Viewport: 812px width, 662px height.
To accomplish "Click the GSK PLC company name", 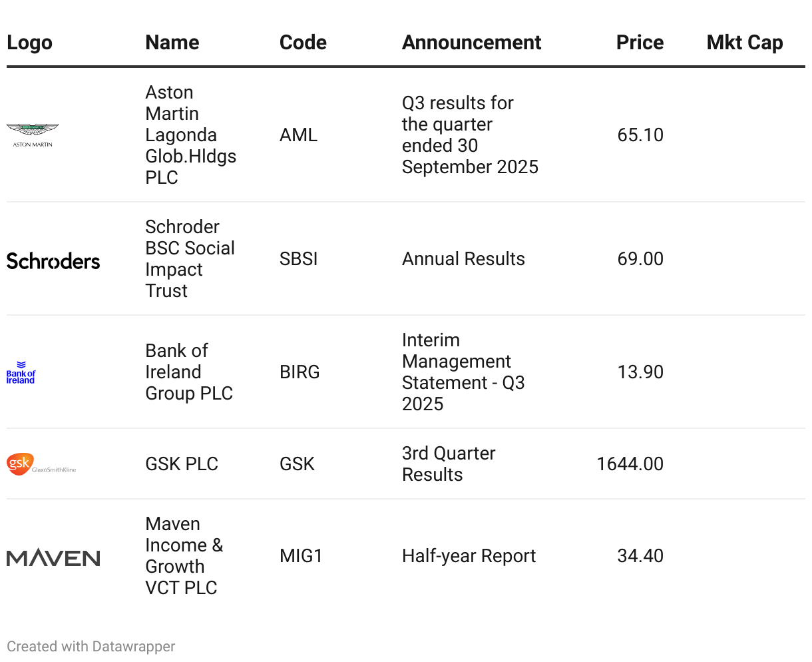I will 182,464.
